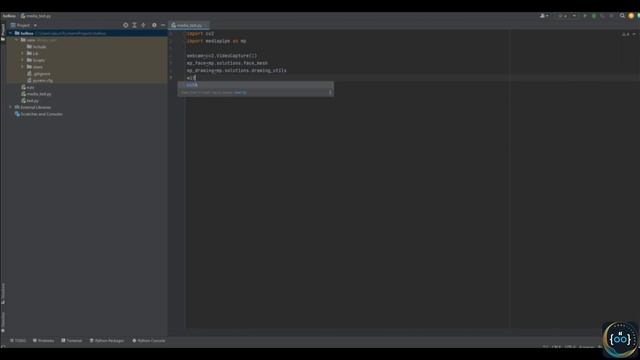Image resolution: width=640 pixels, height=360 pixels.
Task: Select the Include folder
Action: (x=37, y=47)
